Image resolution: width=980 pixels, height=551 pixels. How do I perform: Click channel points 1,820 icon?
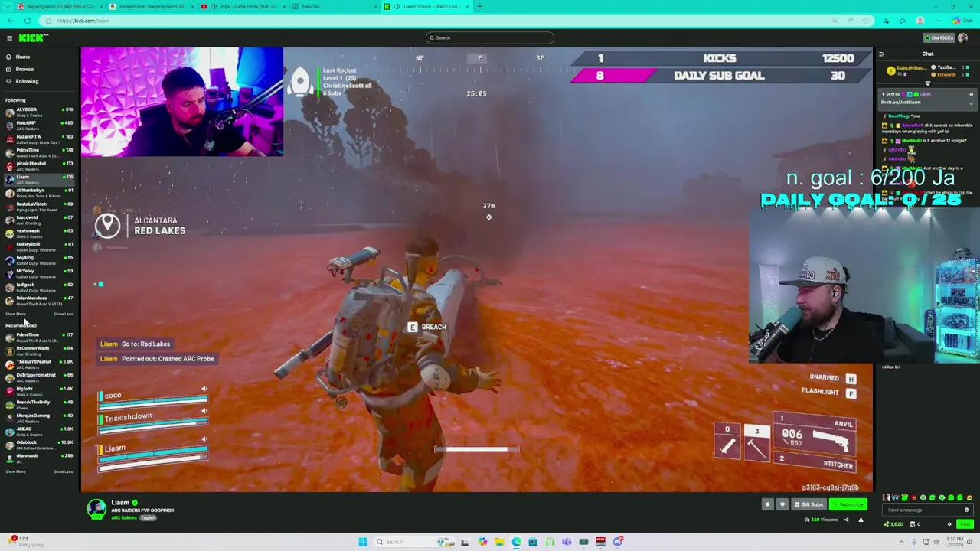click(x=894, y=524)
